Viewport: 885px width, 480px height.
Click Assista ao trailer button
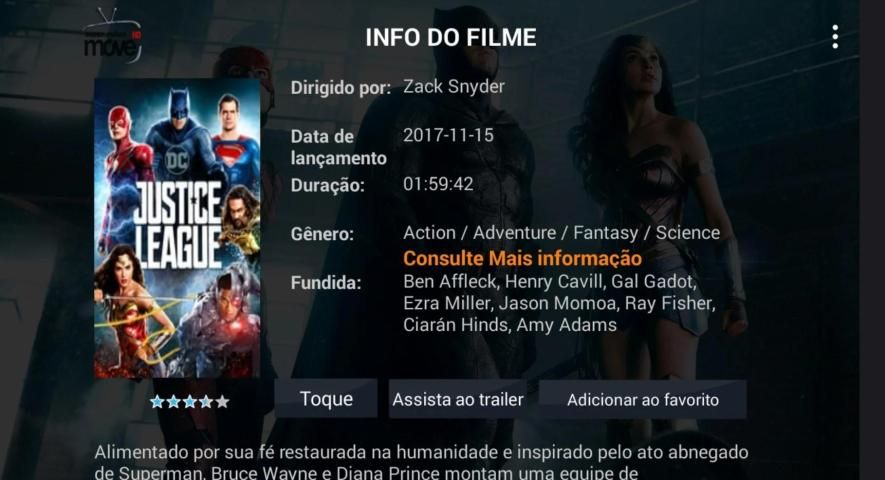(x=458, y=399)
